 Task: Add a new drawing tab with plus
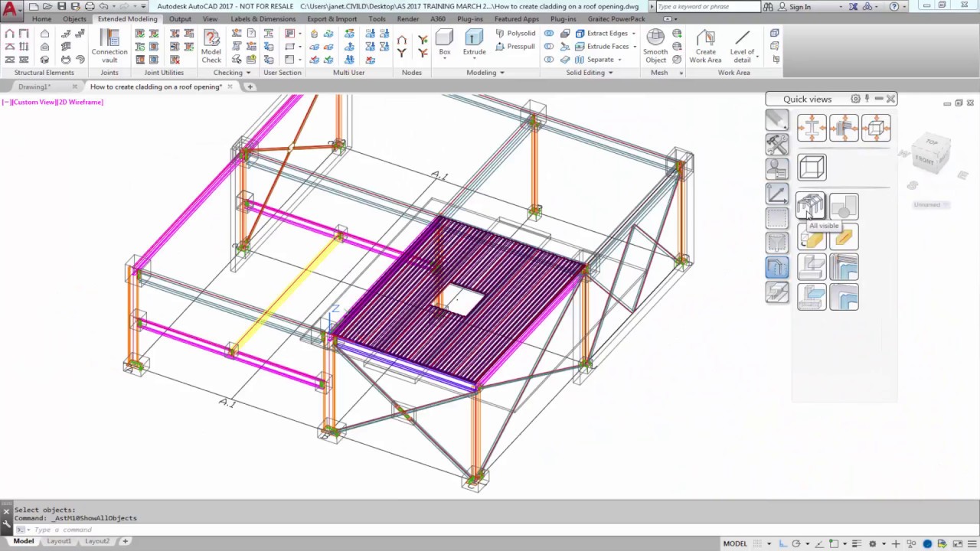(250, 86)
